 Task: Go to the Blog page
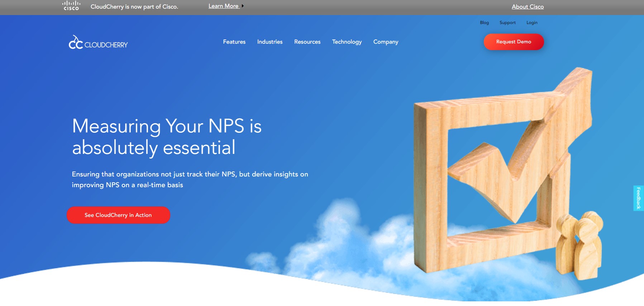[484, 23]
